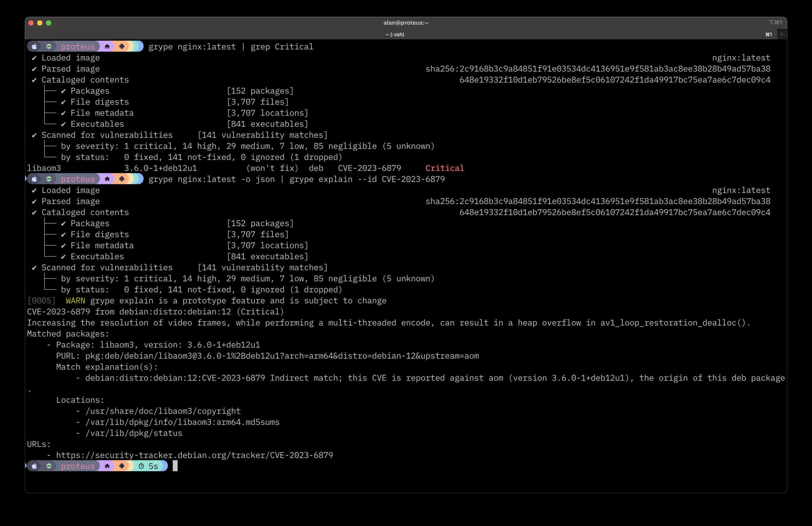Click the heap overflow description line mentioning av1_loop_restoration_dealloc()

point(389,323)
